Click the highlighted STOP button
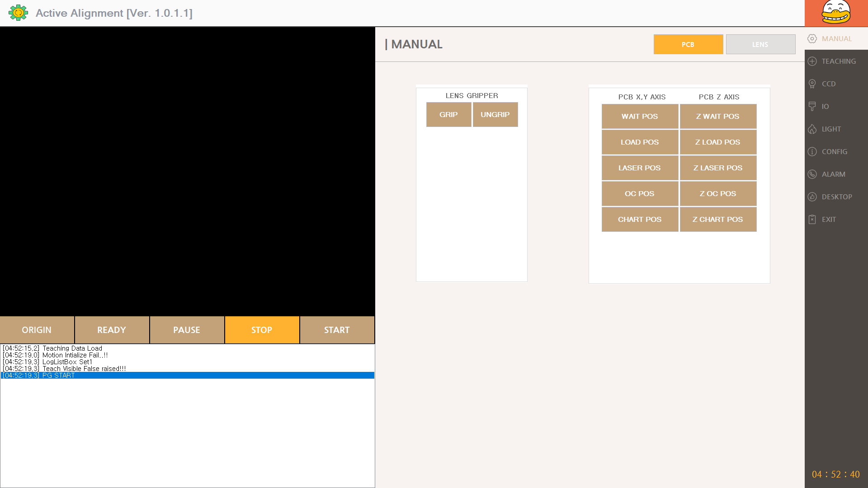868x488 pixels. [x=262, y=330]
